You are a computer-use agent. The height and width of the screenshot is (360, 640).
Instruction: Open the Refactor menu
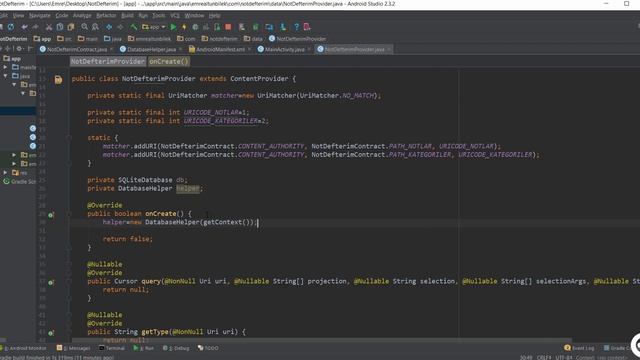[x=106, y=16]
